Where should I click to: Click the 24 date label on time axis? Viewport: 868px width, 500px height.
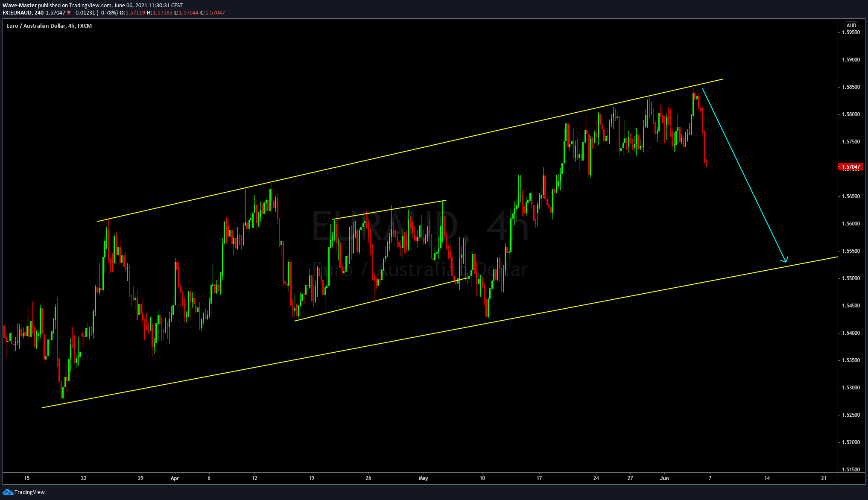(x=596, y=478)
